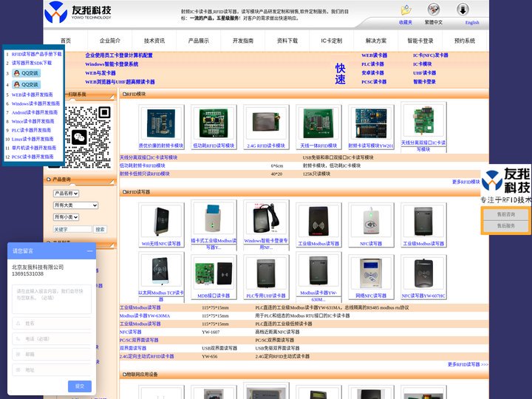
Task: Click the 收藏夹 favorites icon
Action: 406,10
